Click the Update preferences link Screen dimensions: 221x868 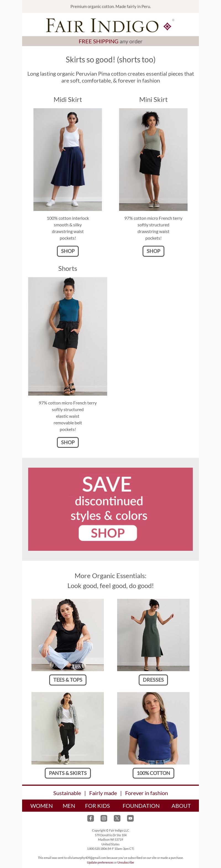100,862
